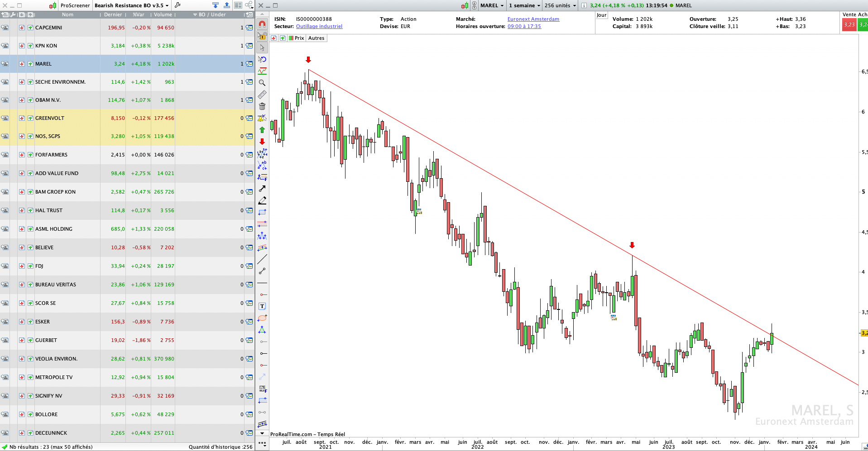This screenshot has height=451, width=868.
Task: Select the magnifying glass zoom tool
Action: [262, 83]
